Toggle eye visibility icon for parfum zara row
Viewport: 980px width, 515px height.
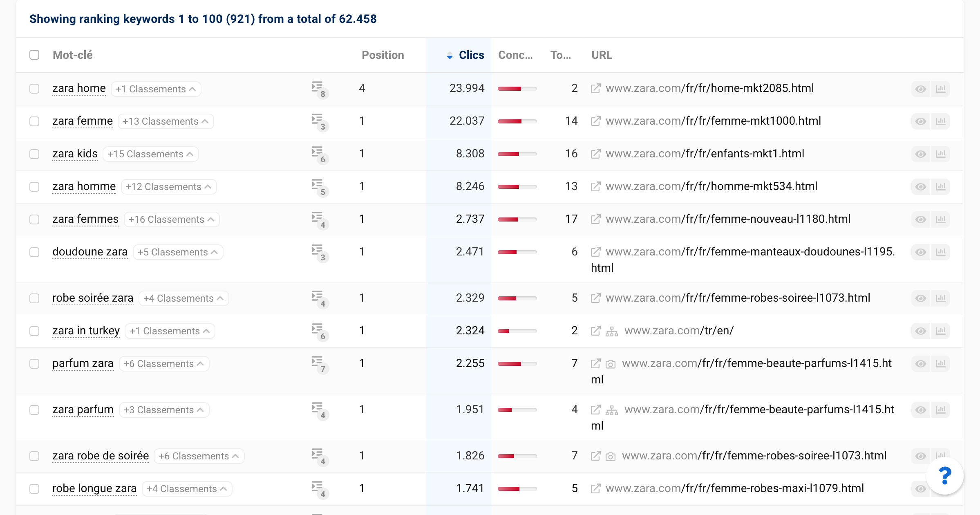tap(920, 364)
